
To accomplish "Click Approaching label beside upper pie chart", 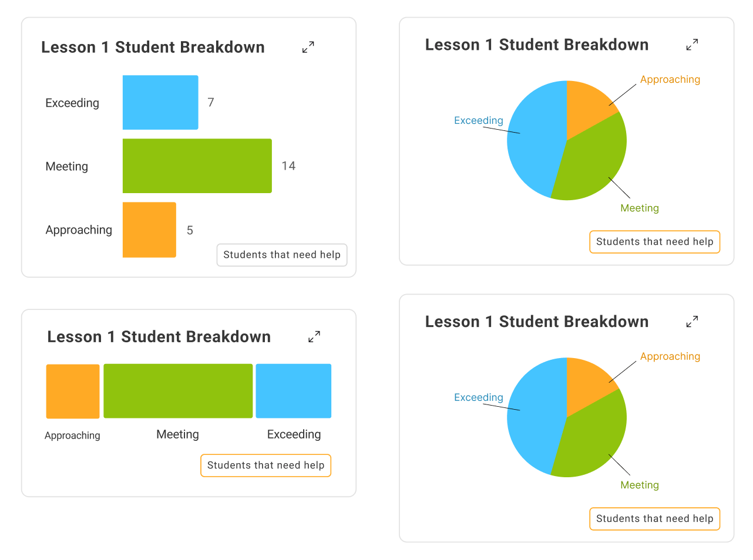I will 670,79.
